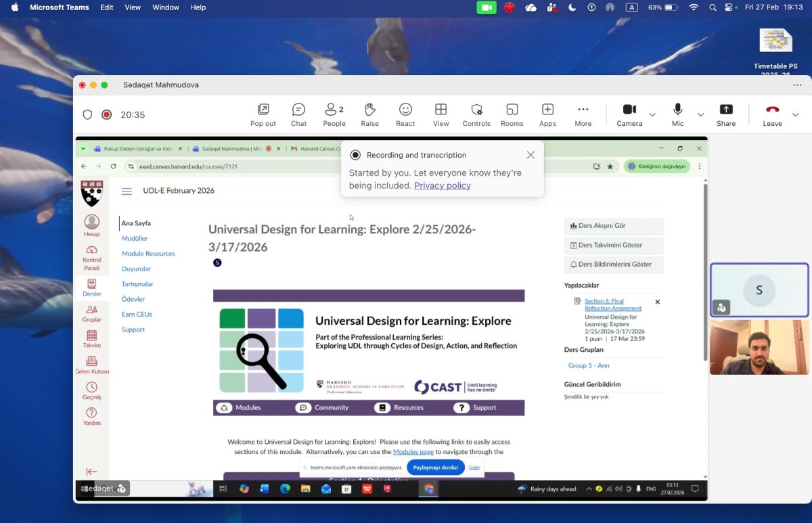Open the meeting Controls menu

coord(476,114)
